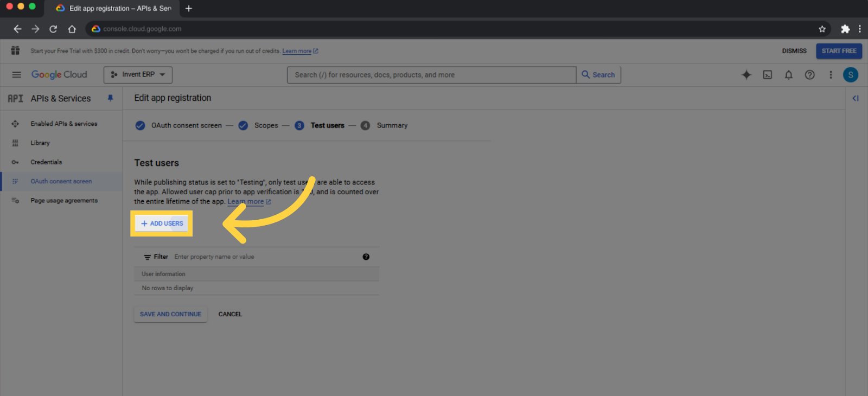Screen dimensions: 868x396
Task: Focus the resources search field
Action: click(x=431, y=75)
